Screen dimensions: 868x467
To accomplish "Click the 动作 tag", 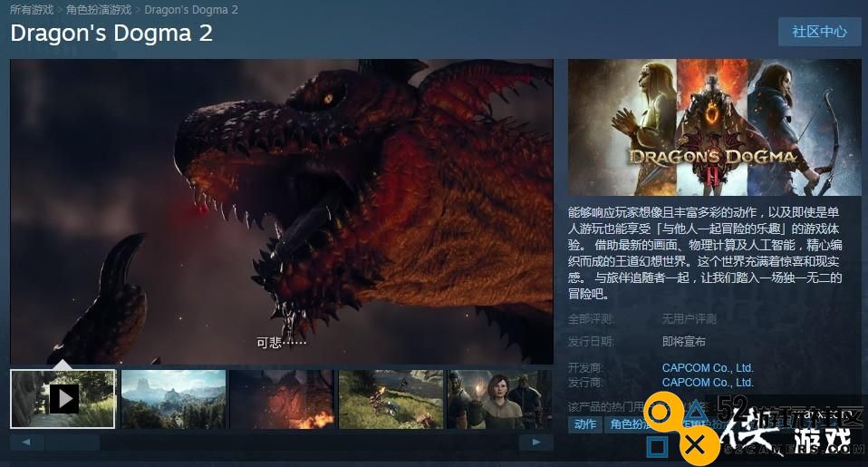I will coord(585,424).
